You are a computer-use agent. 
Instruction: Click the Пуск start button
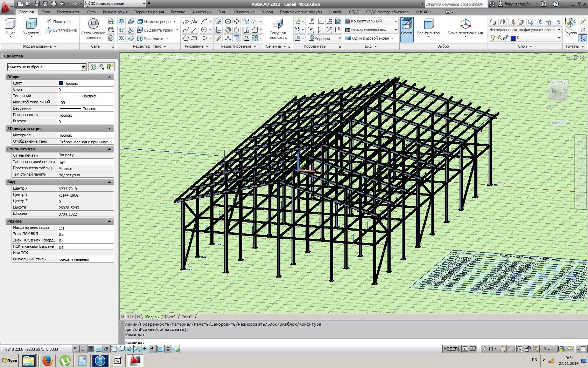pyautogui.click(x=10, y=360)
